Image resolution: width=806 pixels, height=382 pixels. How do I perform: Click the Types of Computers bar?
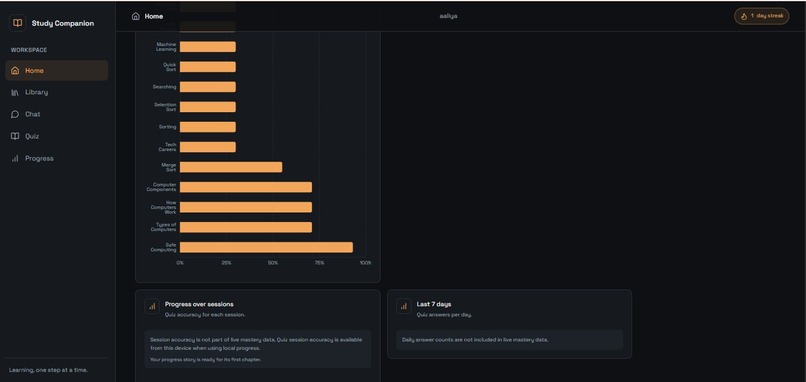pyautogui.click(x=246, y=227)
